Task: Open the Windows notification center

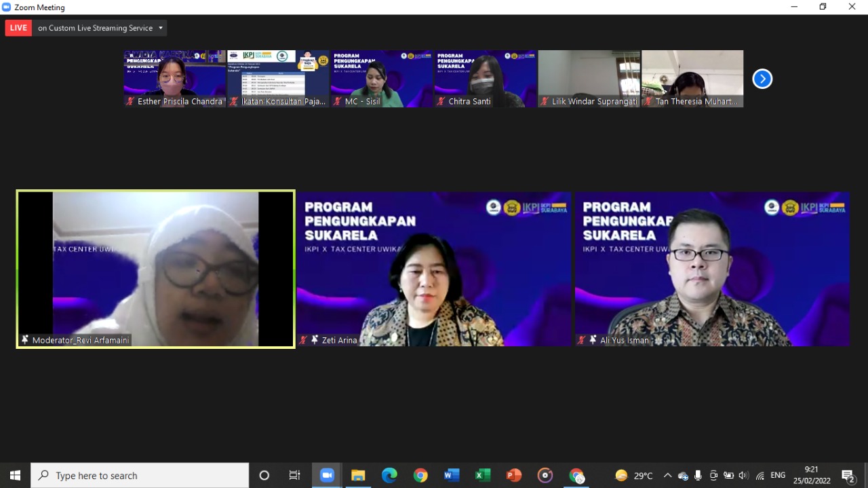Action: pyautogui.click(x=848, y=475)
